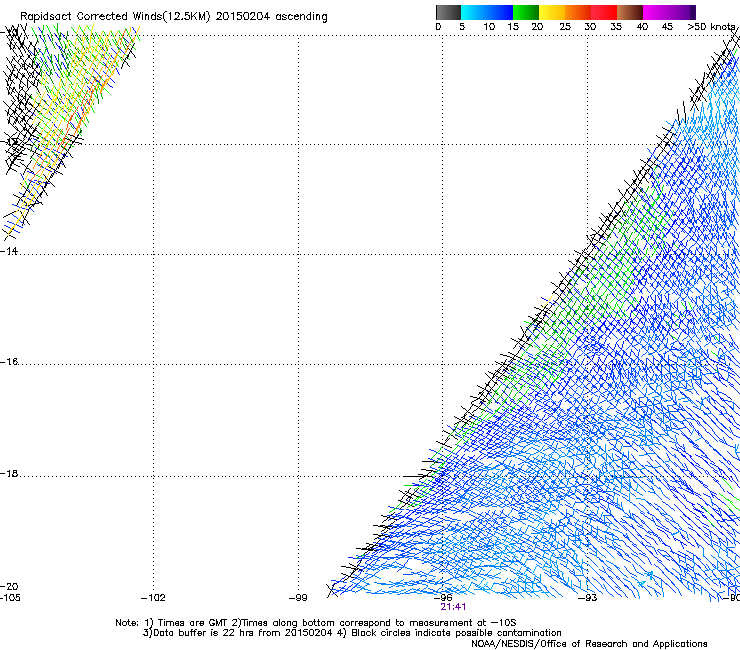Click the orange 25-30 knots color band
The height and width of the screenshot is (650, 740).
[x=578, y=12]
